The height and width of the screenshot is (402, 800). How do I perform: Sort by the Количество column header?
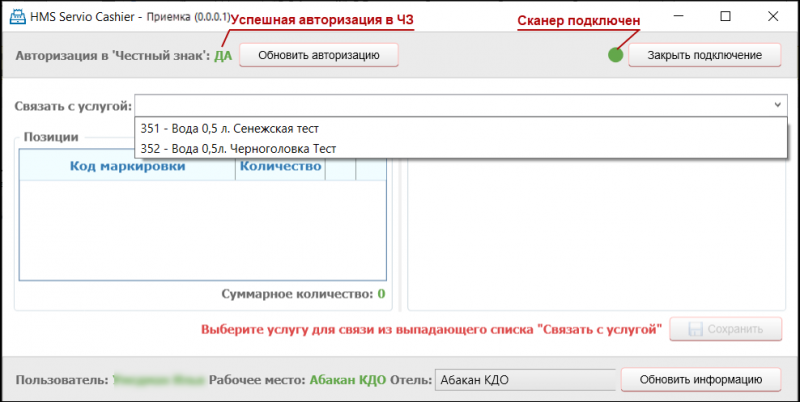[280, 166]
